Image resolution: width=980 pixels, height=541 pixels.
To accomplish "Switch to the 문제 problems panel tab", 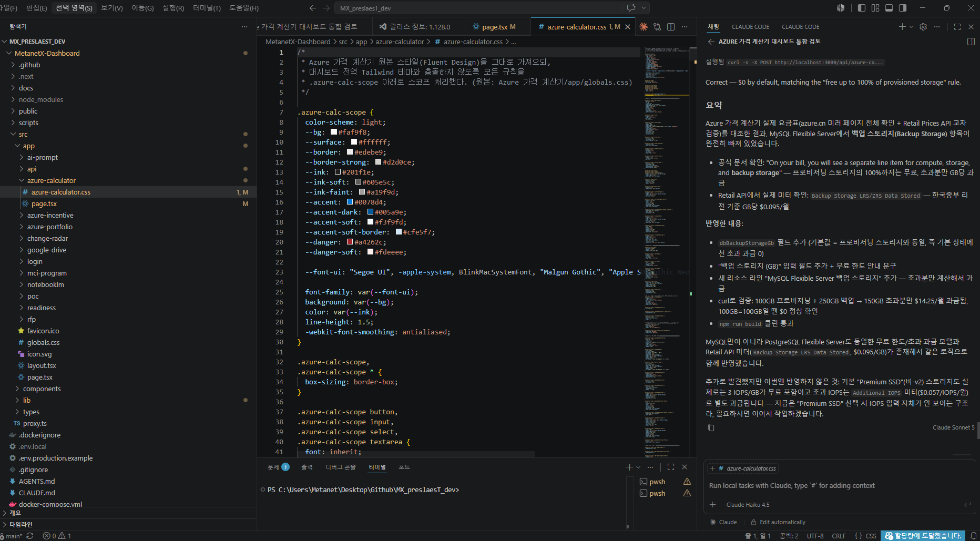I will click(x=279, y=467).
